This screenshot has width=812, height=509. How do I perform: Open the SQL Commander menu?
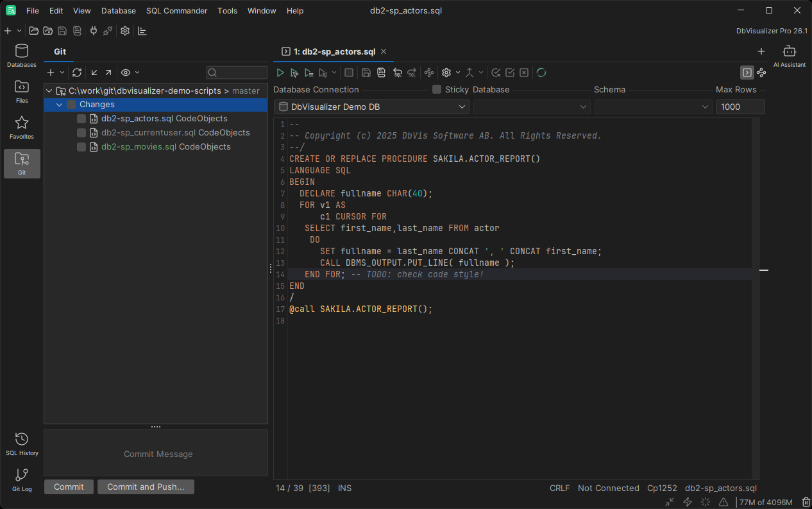[x=177, y=11]
